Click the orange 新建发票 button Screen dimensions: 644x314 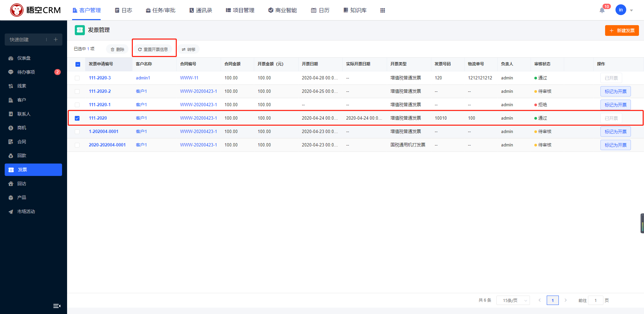click(622, 30)
